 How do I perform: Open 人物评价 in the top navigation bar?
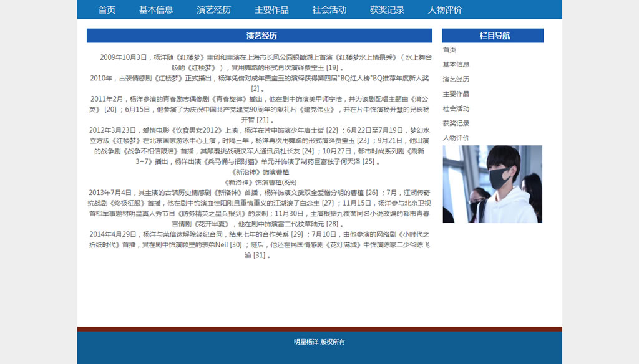(445, 9)
